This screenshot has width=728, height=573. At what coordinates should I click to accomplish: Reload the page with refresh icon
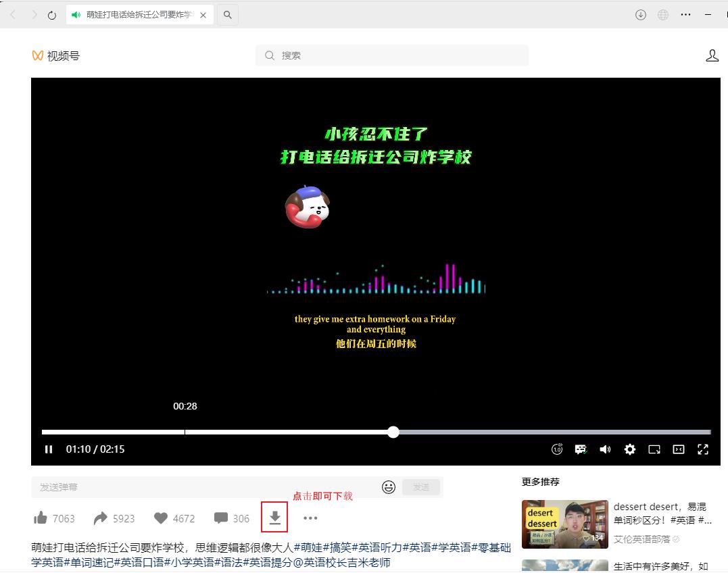click(x=52, y=15)
